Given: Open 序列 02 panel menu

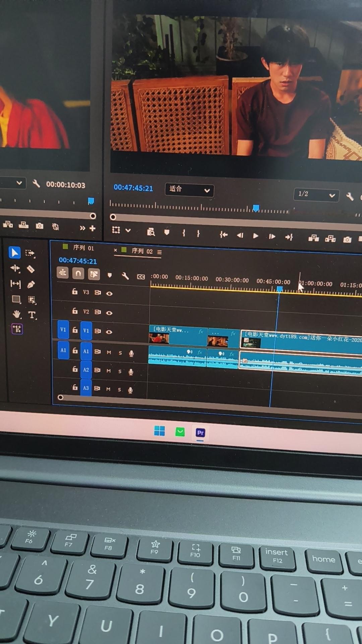Looking at the screenshot, I should coord(160,252).
